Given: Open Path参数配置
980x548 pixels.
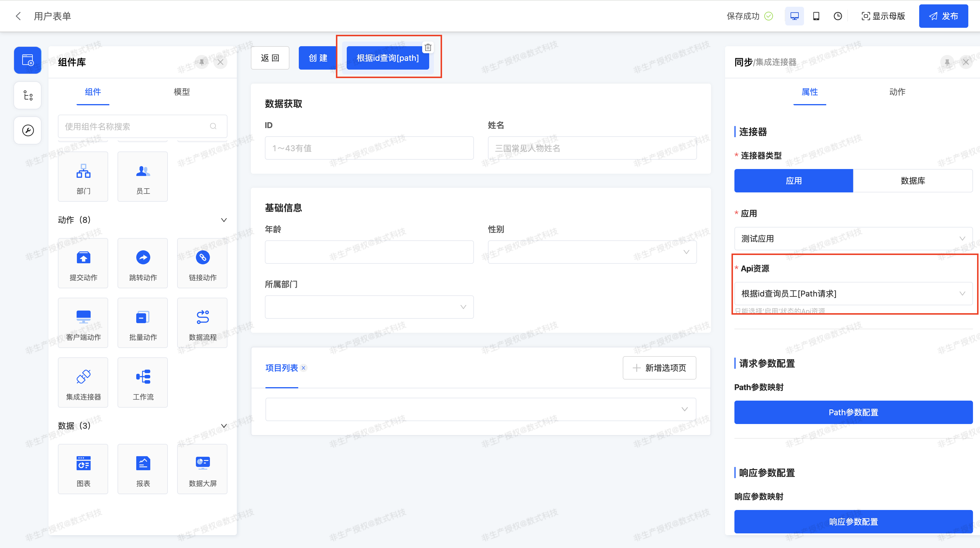Looking at the screenshot, I should tap(853, 412).
